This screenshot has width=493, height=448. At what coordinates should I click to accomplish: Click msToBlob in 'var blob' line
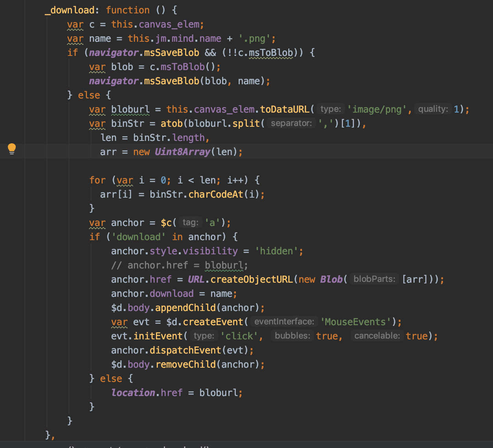[183, 67]
